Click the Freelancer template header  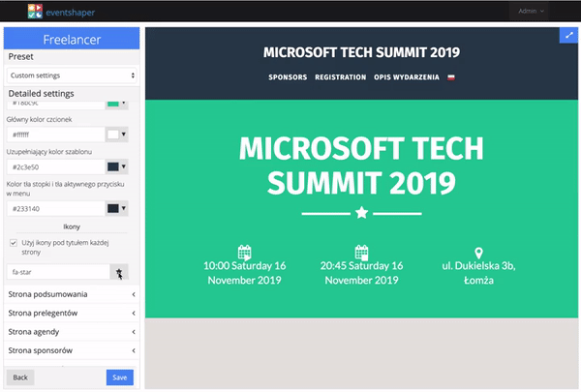point(72,39)
